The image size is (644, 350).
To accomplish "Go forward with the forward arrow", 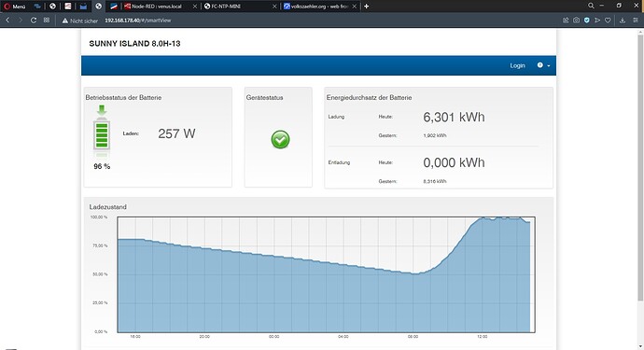I will (21, 21).
